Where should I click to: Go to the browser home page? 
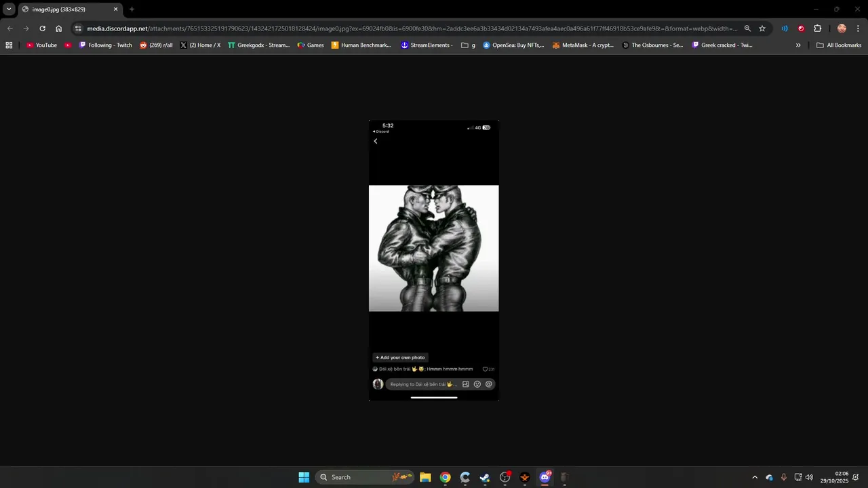click(x=59, y=28)
